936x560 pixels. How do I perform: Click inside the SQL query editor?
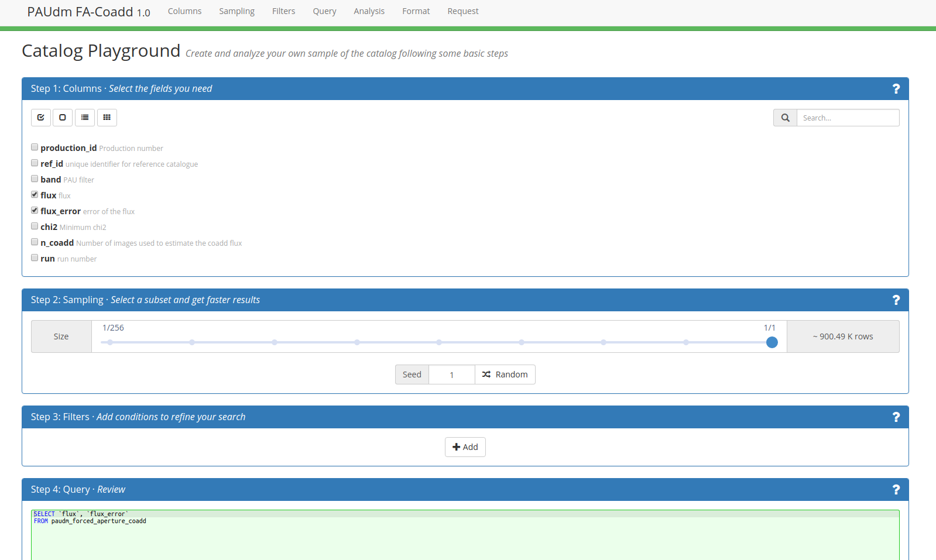tap(465, 535)
